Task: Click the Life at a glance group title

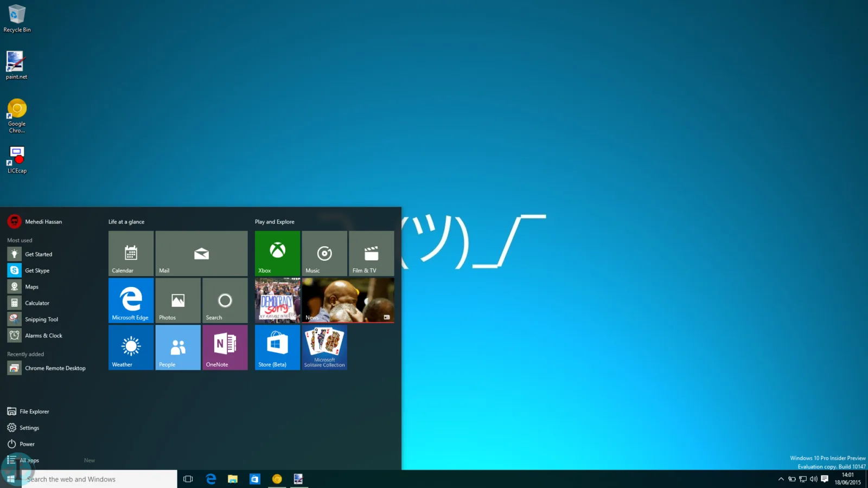Action: click(x=126, y=222)
